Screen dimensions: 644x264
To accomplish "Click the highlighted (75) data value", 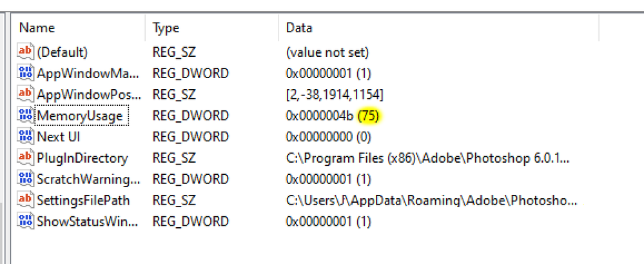I will pyautogui.click(x=368, y=116).
